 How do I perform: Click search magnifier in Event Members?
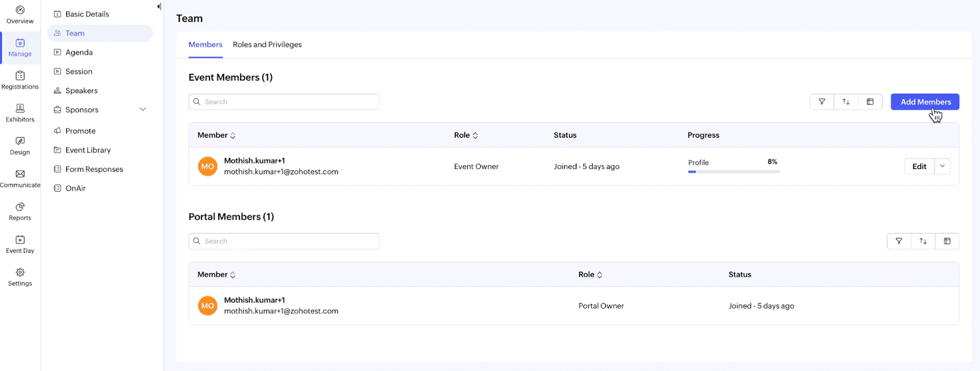[x=197, y=102]
